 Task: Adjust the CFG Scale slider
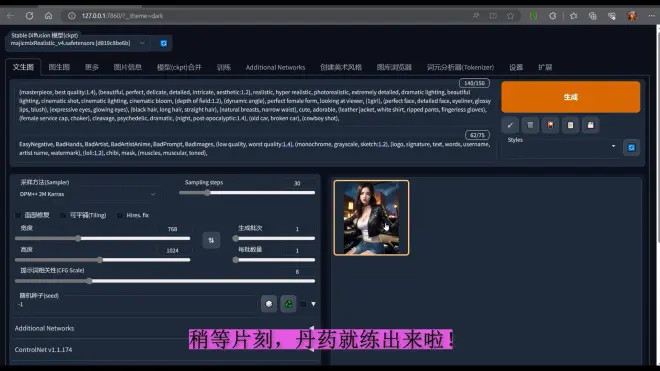tap(165, 281)
